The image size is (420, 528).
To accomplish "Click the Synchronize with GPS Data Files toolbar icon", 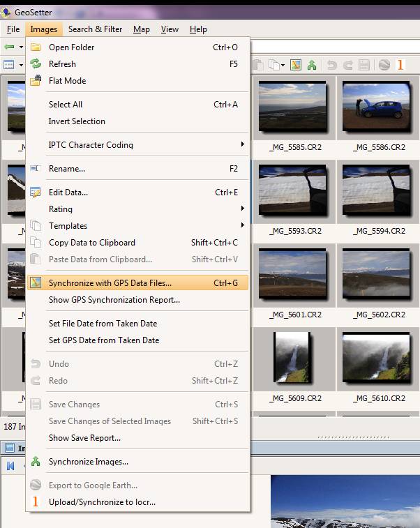I will [x=296, y=65].
